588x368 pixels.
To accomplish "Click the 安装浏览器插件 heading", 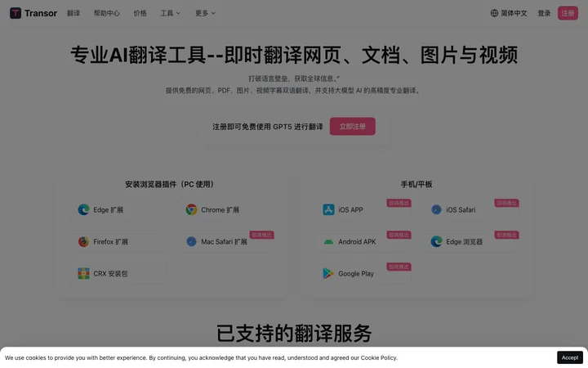I will [x=169, y=184].
